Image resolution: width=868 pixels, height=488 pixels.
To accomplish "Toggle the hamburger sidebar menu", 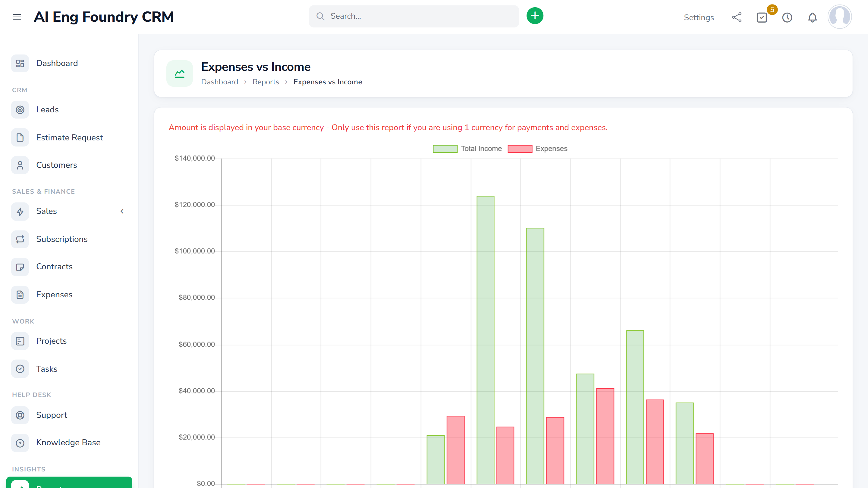I will tap(17, 17).
